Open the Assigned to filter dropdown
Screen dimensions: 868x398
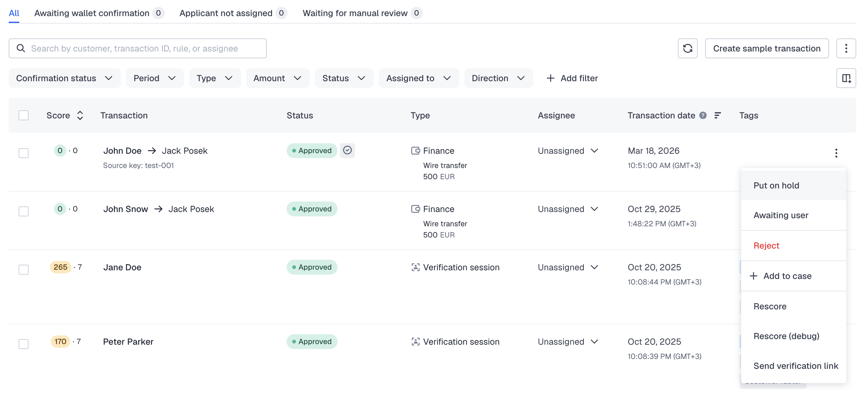tap(418, 78)
